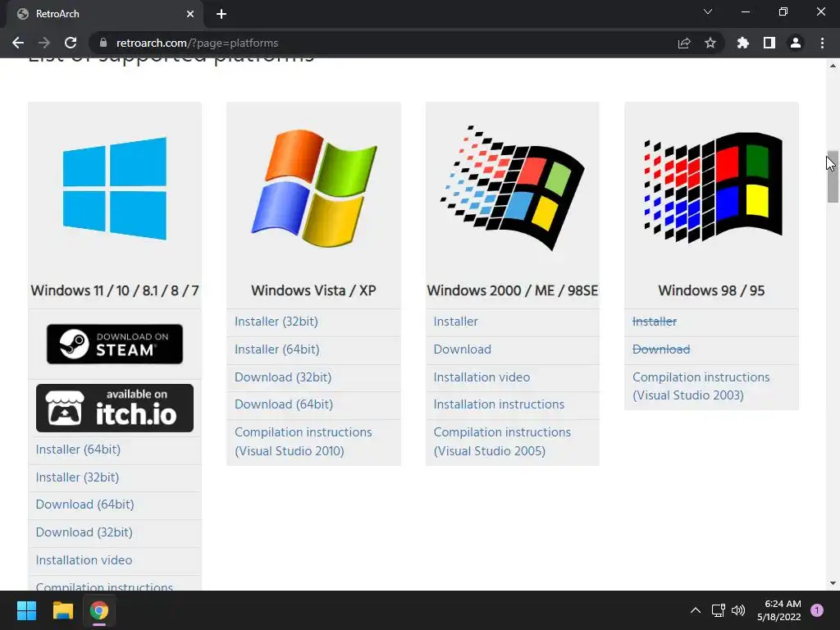Click strikethrough Installer under Windows 98 / 95
Image resolution: width=840 pixels, height=630 pixels.
(655, 322)
